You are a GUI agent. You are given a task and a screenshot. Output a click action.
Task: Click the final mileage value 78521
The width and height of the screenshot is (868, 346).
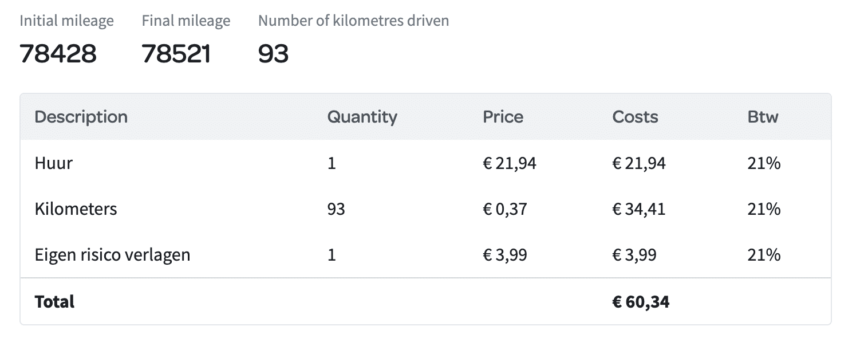click(176, 54)
